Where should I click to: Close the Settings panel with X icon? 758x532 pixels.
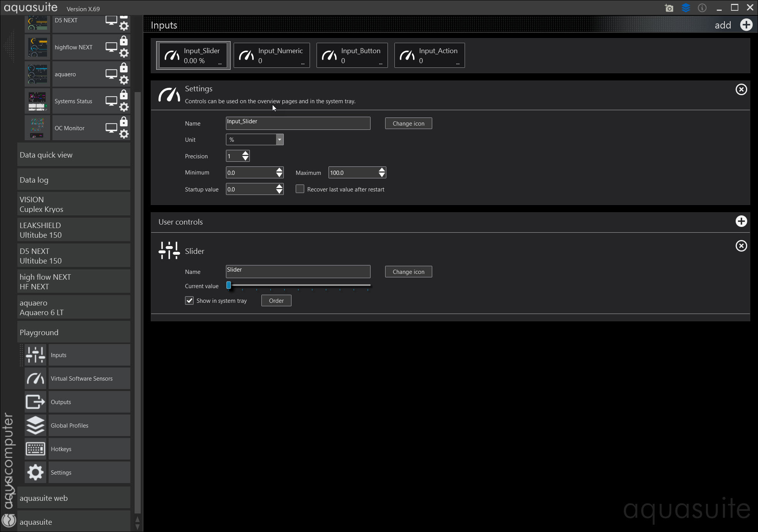pyautogui.click(x=741, y=90)
